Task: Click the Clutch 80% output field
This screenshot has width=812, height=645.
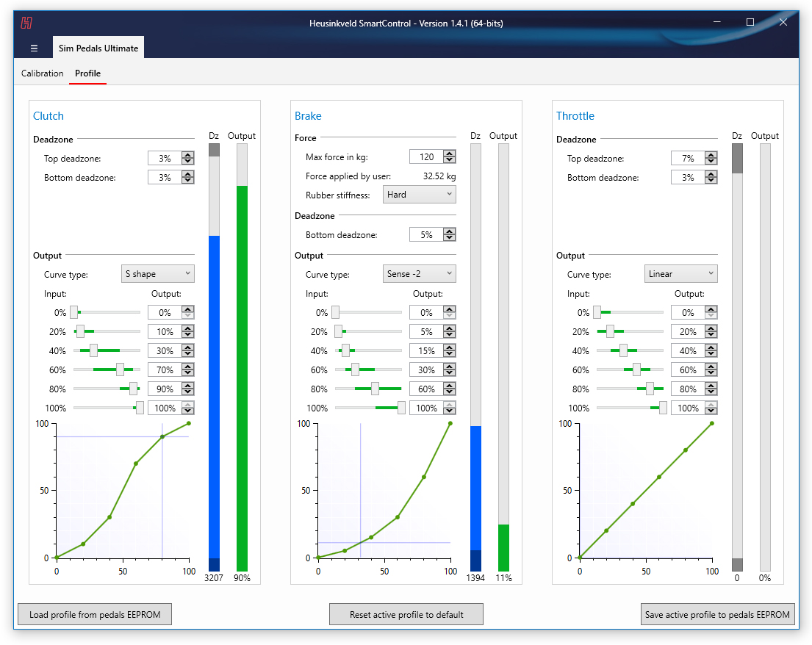Action: (x=165, y=389)
